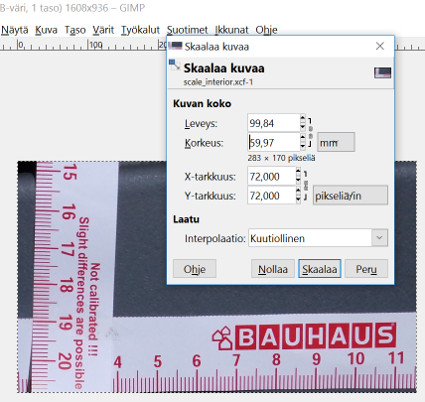
Task: Open the Suotimet menu
Action: point(187,30)
